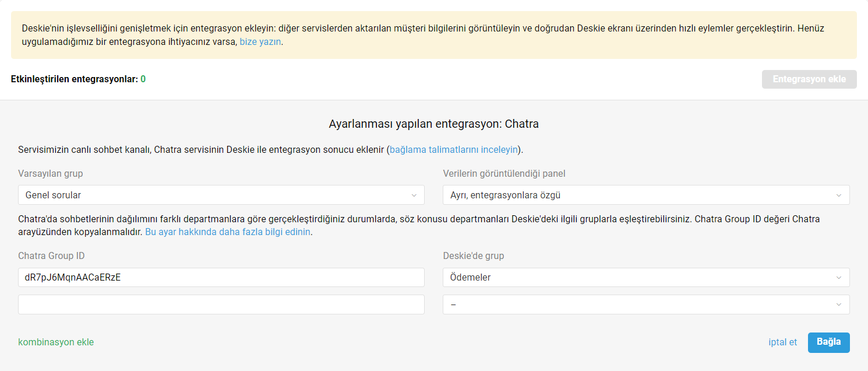The image size is (868, 371).
Task: Click the 'Deskie'de grup' label
Action: [x=474, y=256]
